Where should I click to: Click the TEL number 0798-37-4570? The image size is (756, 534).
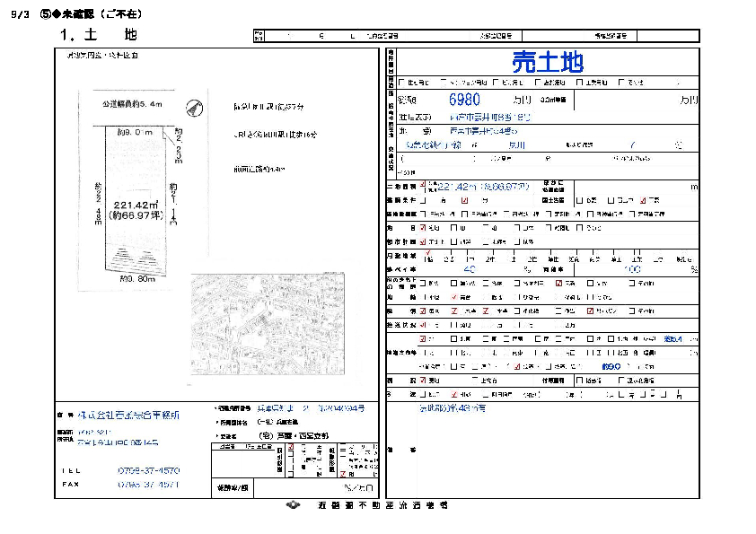coord(148,470)
